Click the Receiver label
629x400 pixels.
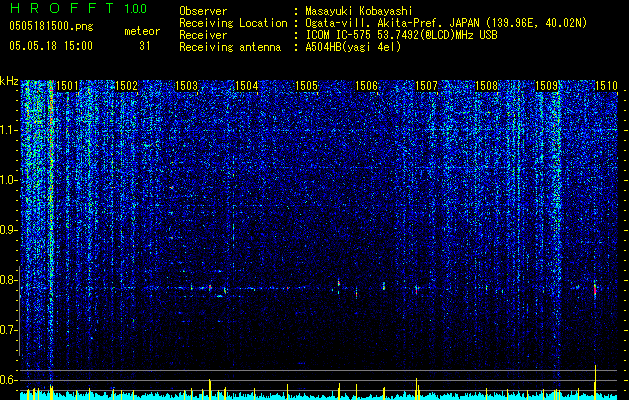click(x=203, y=35)
